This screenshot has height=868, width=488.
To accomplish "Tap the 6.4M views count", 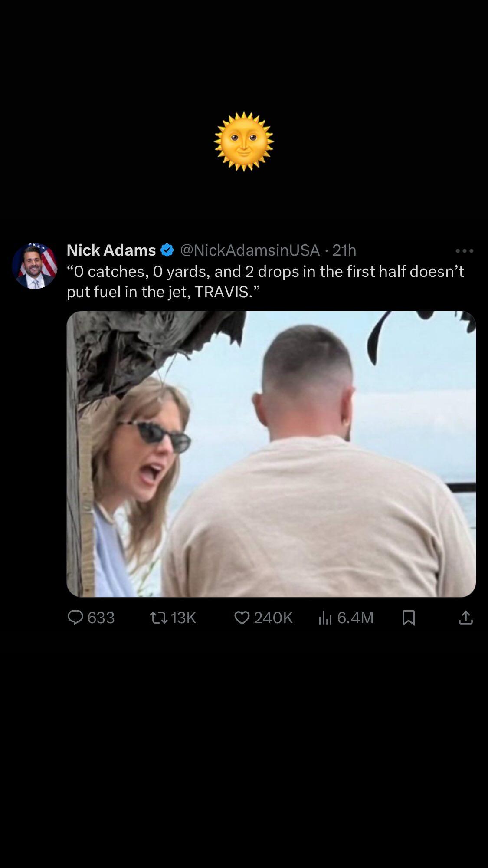I will [355, 618].
